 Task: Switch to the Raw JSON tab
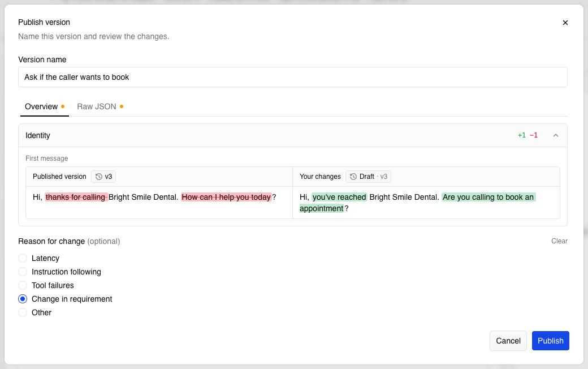(x=100, y=106)
